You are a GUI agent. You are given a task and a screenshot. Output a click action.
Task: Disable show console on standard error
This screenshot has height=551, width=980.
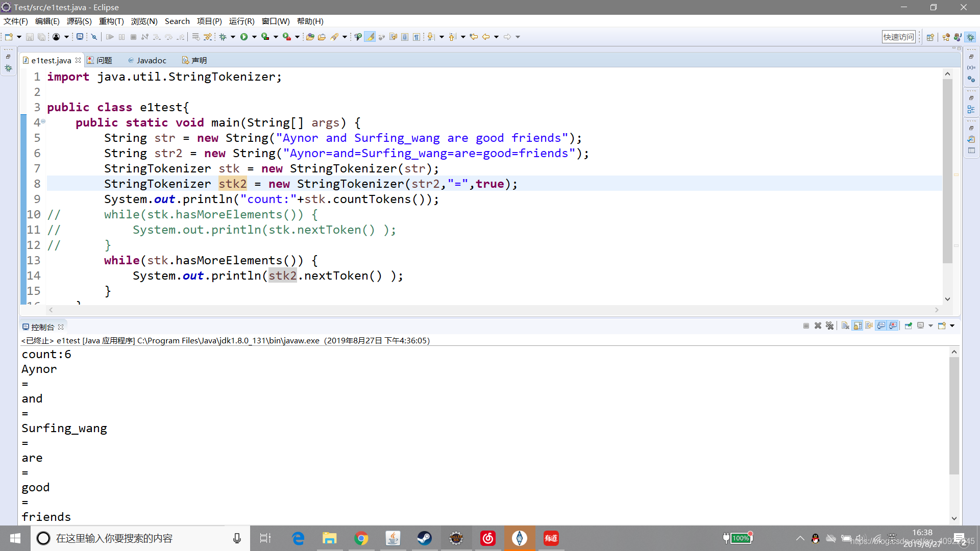click(x=893, y=325)
